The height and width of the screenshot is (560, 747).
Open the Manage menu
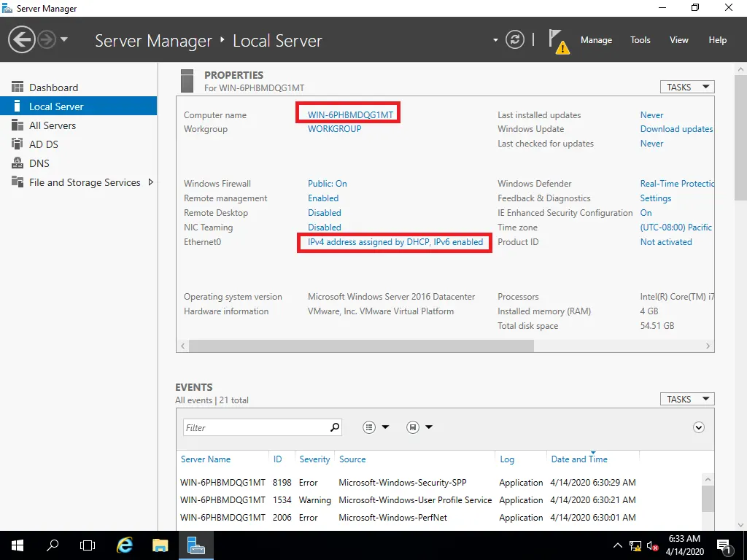[x=596, y=40]
